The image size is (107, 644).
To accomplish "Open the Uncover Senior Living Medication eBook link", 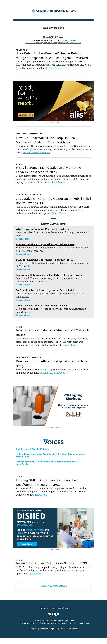I will tap(53, 43).
